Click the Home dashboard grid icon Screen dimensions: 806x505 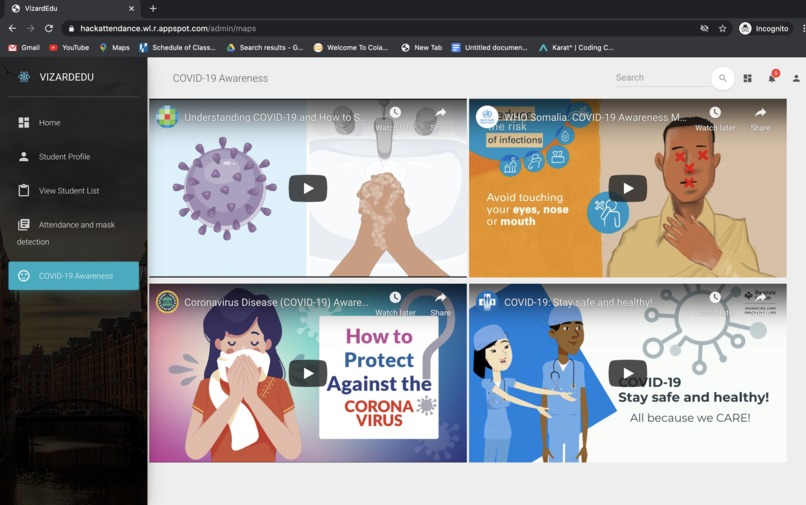pyautogui.click(x=24, y=122)
